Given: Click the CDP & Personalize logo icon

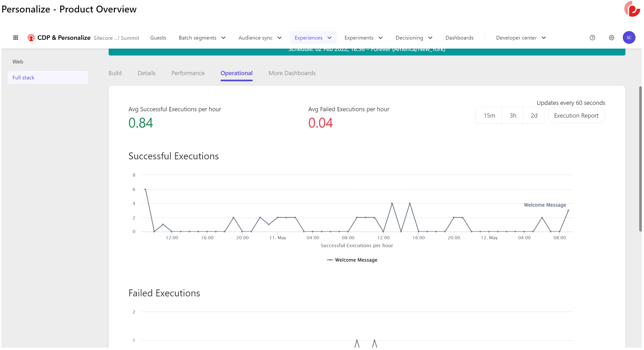Looking at the screenshot, I should click(31, 38).
